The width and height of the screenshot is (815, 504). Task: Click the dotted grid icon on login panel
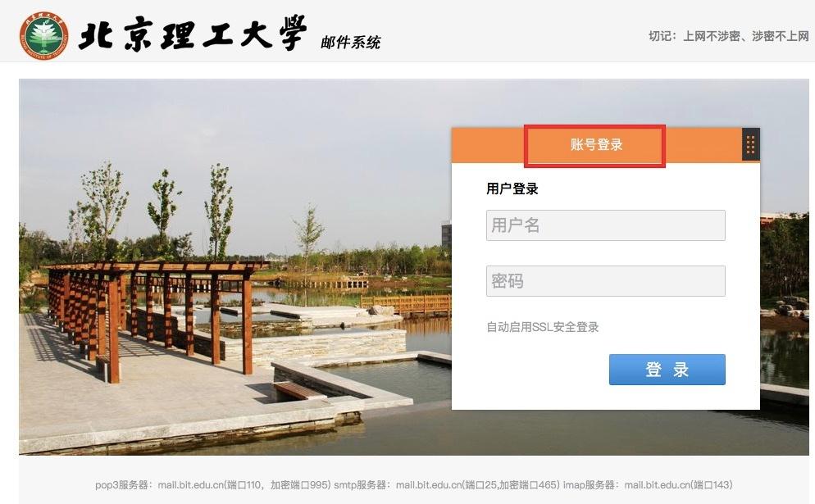pyautogui.click(x=750, y=145)
